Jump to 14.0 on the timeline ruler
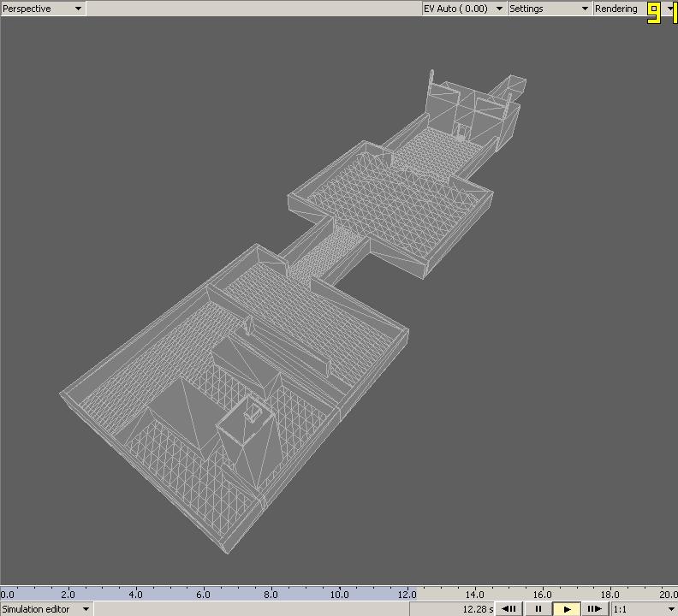Image resolution: width=678 pixels, height=616 pixels. 475,595
